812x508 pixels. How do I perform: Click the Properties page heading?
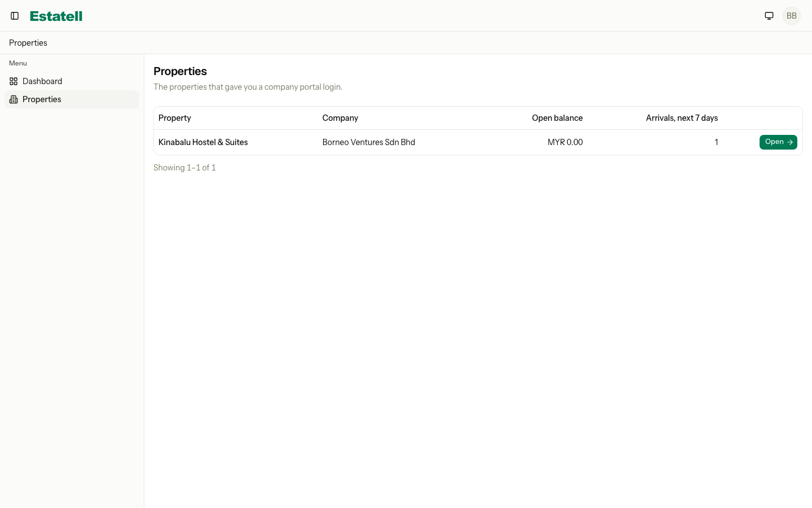(180, 71)
